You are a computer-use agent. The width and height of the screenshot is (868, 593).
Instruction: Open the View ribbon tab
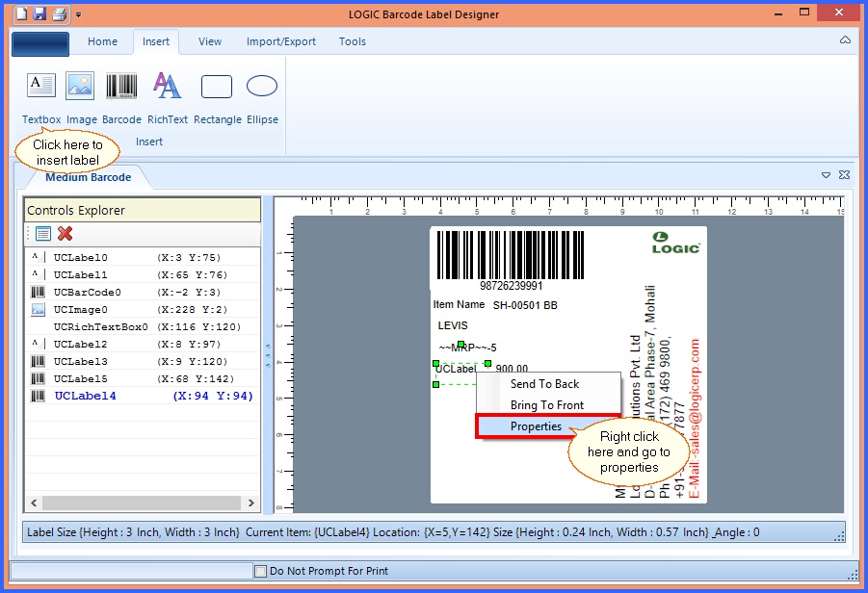(210, 41)
